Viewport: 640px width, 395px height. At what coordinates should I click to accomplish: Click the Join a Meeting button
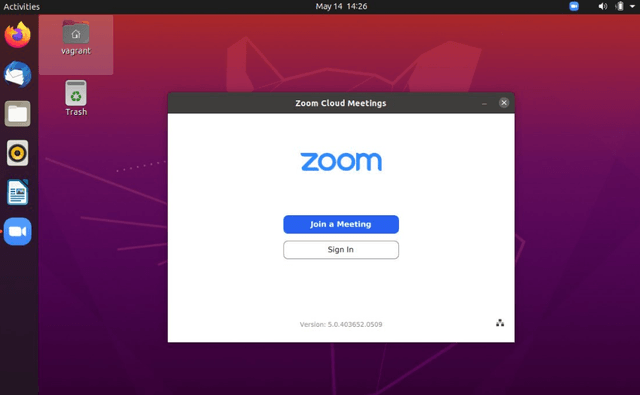[x=341, y=224]
